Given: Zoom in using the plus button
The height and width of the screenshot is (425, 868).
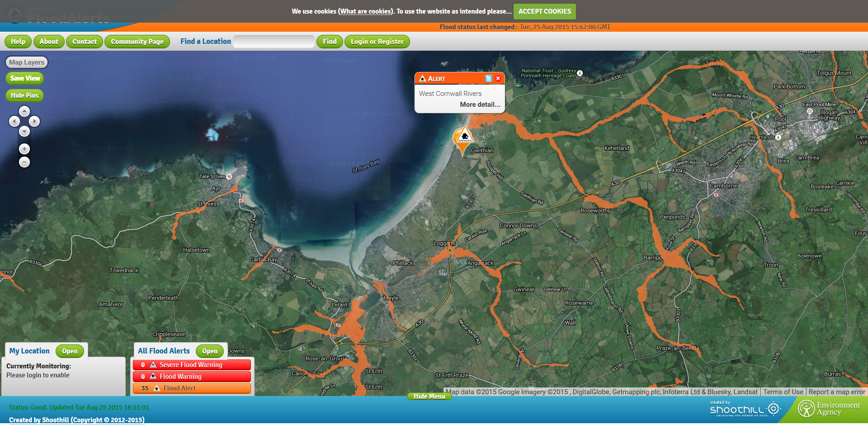Looking at the screenshot, I should pyautogui.click(x=24, y=149).
